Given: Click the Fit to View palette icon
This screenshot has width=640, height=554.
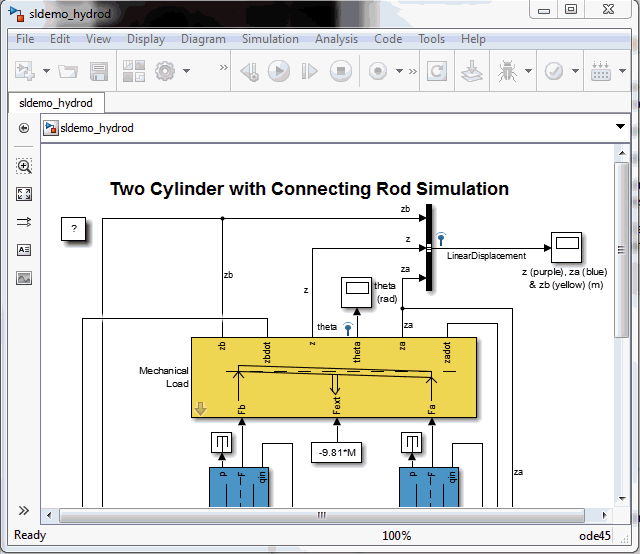Looking at the screenshot, I should pyautogui.click(x=24, y=194).
